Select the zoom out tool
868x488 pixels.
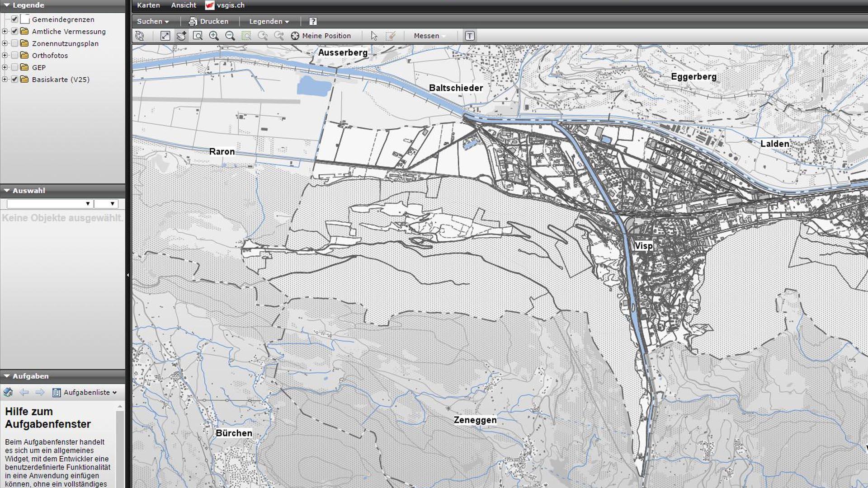click(230, 35)
